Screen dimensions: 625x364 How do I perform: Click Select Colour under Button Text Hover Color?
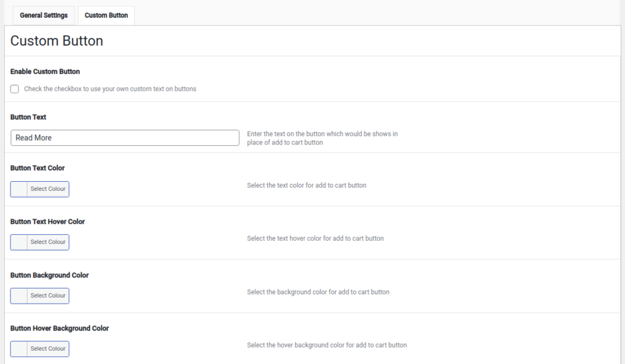(x=48, y=242)
